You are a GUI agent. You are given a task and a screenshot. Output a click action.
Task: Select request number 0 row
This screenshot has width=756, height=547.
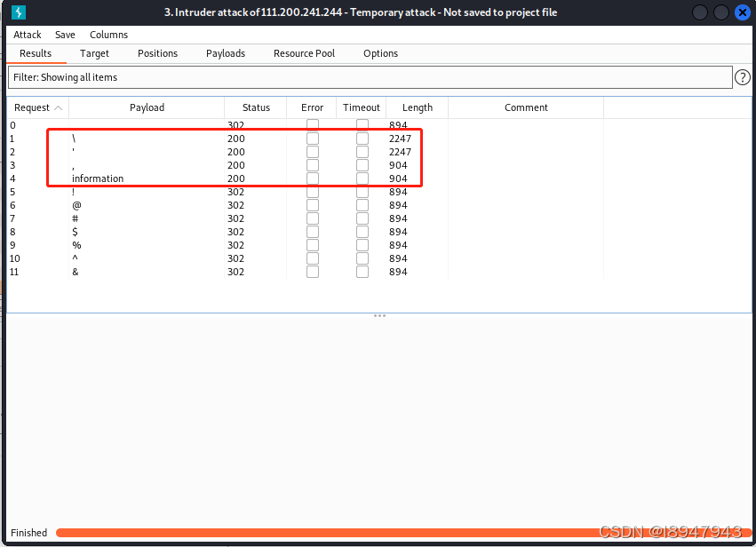click(x=12, y=125)
